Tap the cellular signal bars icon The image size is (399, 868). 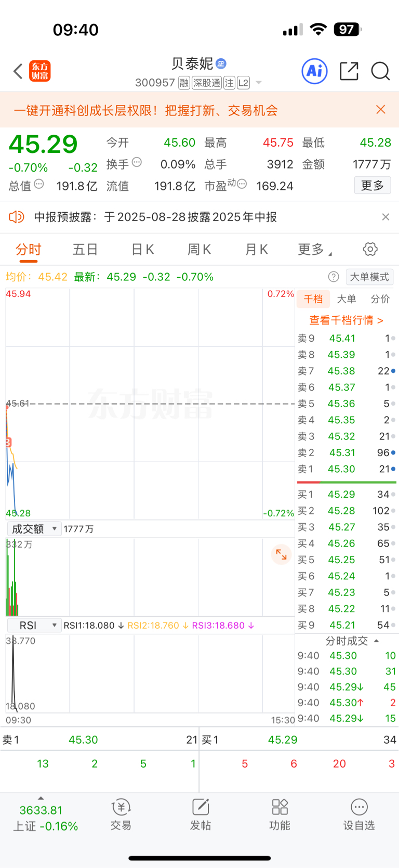293,30
